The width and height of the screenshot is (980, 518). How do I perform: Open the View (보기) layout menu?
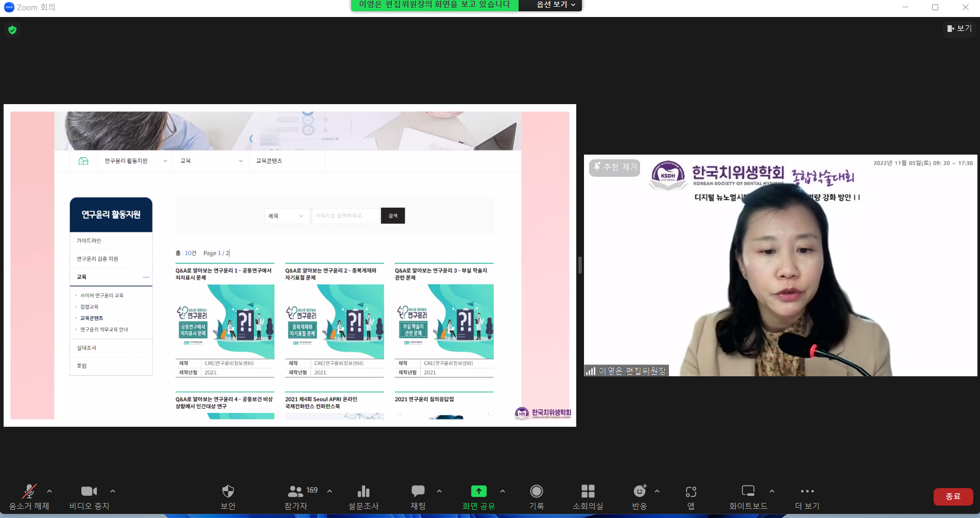coord(959,28)
